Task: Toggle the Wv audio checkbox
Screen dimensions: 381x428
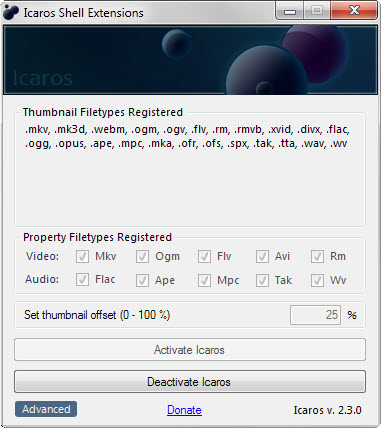Action: pos(317,280)
